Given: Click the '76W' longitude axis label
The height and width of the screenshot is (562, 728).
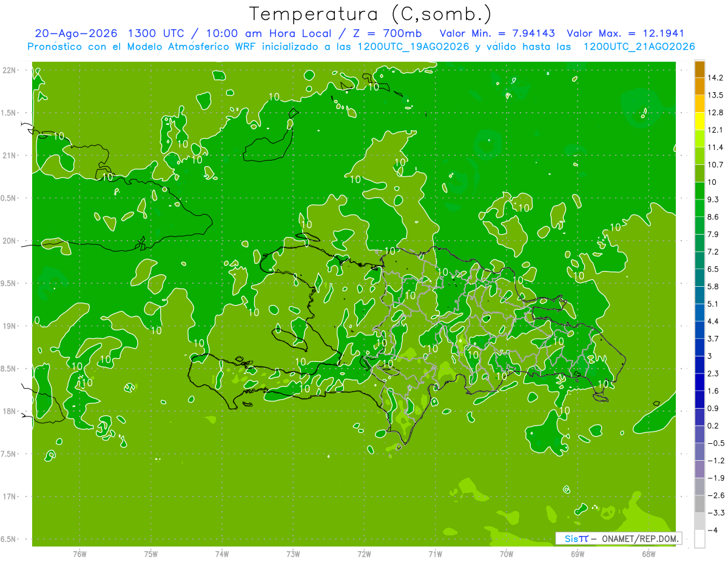Looking at the screenshot, I should coord(79,555).
